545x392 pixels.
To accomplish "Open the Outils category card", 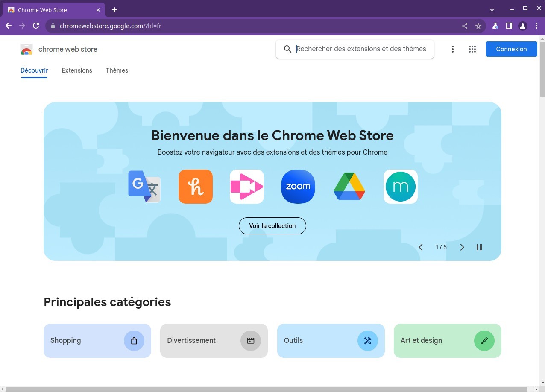I will pyautogui.click(x=331, y=341).
